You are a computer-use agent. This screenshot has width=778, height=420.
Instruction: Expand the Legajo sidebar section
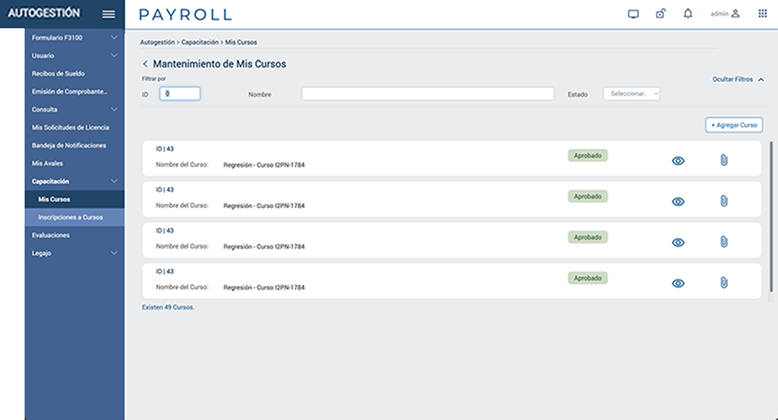click(73, 253)
